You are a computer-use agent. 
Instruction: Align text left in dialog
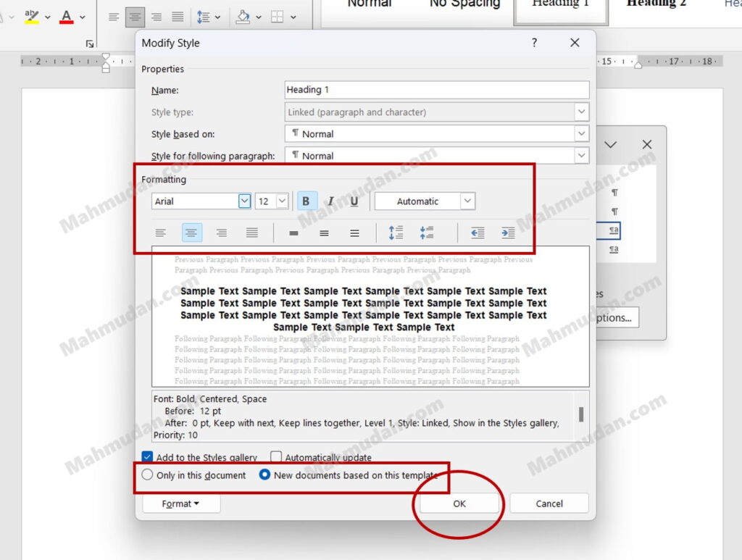pyautogui.click(x=161, y=233)
